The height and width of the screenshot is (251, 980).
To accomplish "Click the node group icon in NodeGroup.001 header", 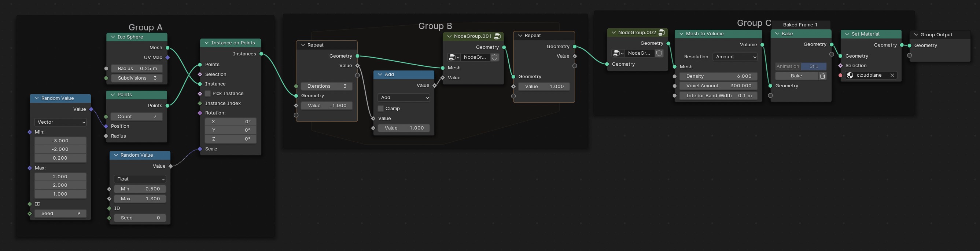I will [497, 37].
